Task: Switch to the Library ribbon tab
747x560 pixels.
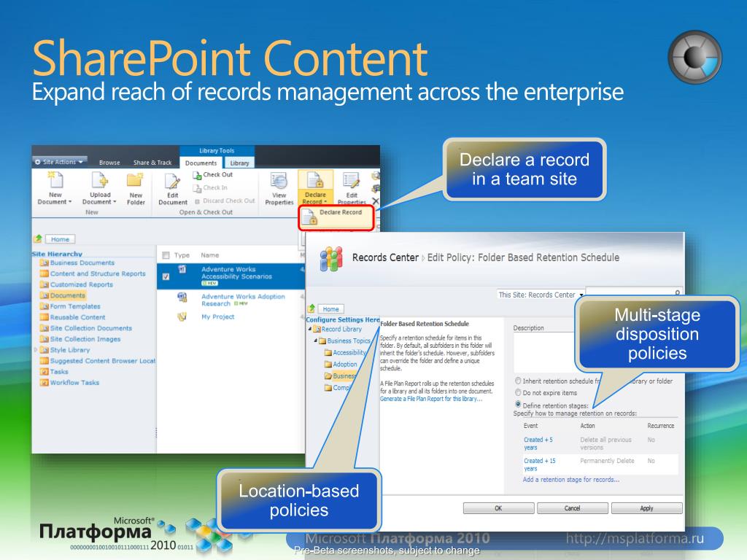Action: [x=239, y=163]
